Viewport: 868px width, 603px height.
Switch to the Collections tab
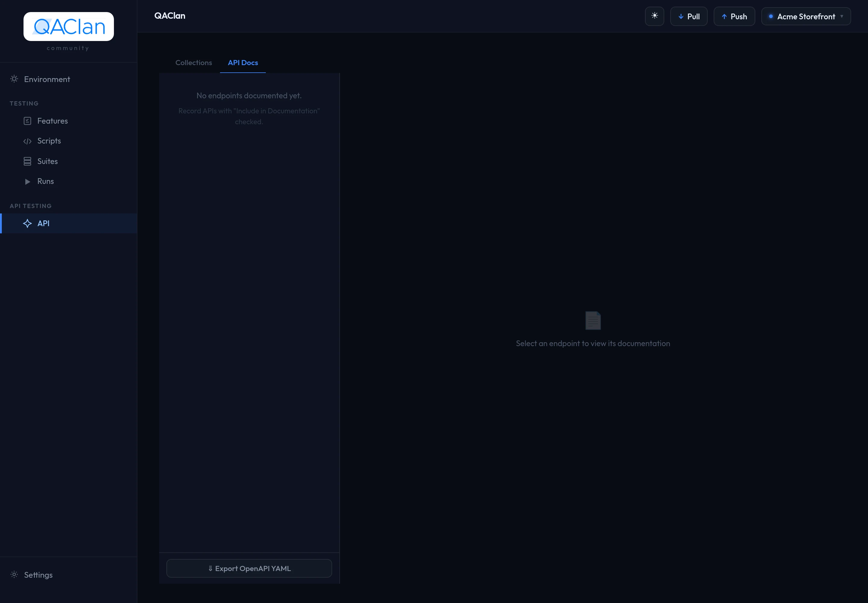193,63
